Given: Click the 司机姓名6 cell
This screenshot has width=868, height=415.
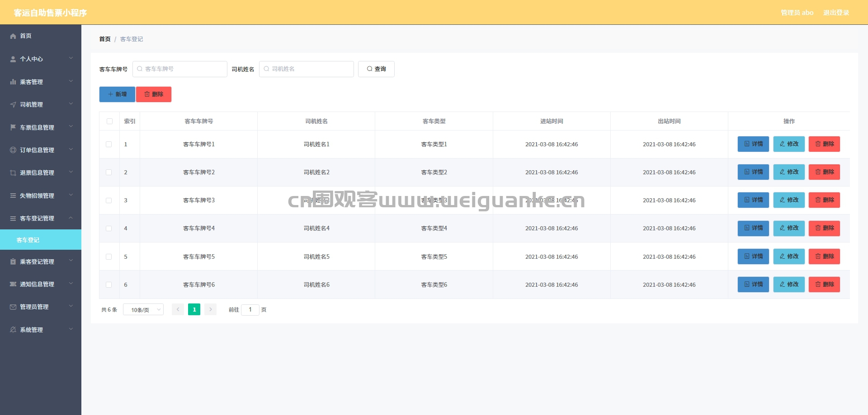Looking at the screenshot, I should pos(316,284).
